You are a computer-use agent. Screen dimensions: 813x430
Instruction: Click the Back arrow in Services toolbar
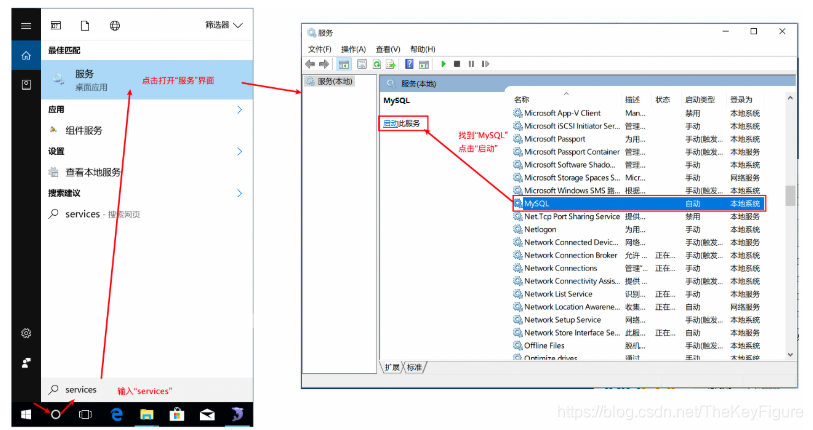(x=310, y=64)
